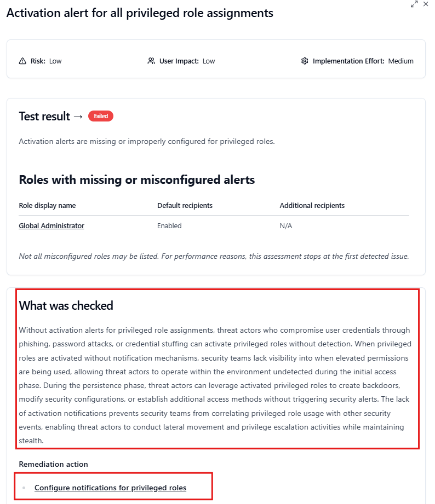Click the expand-to-fullscreen diagonal arrows icon

pos(414,5)
